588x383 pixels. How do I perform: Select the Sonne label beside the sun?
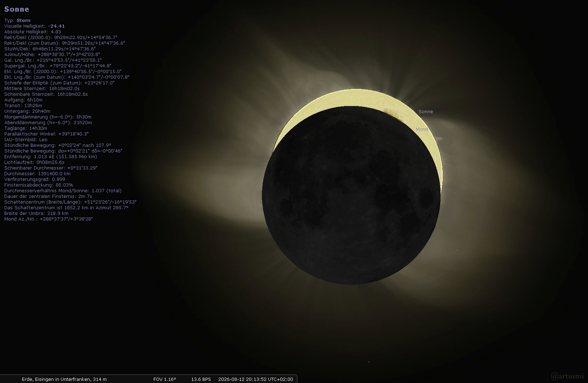[426, 112]
